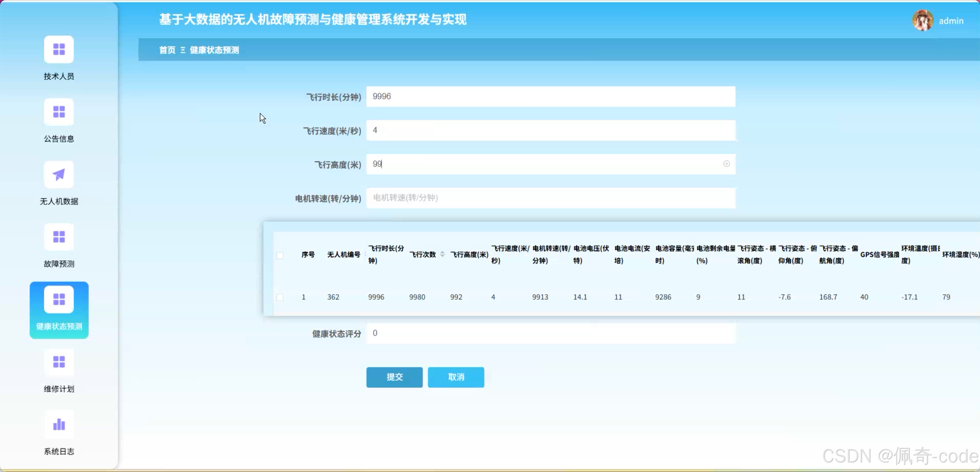Image resolution: width=980 pixels, height=472 pixels.
Task: Open the 维修计划 sidebar icon
Action: pos(59,362)
